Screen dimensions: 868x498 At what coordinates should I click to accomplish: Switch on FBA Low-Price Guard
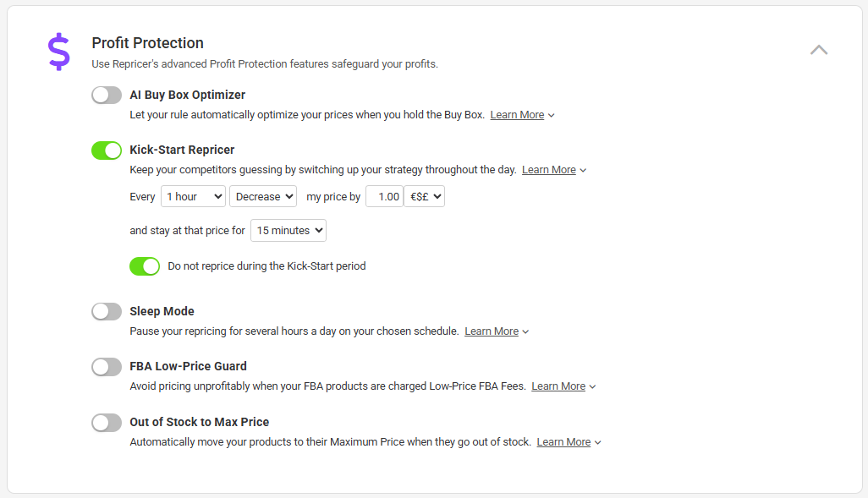click(x=107, y=367)
